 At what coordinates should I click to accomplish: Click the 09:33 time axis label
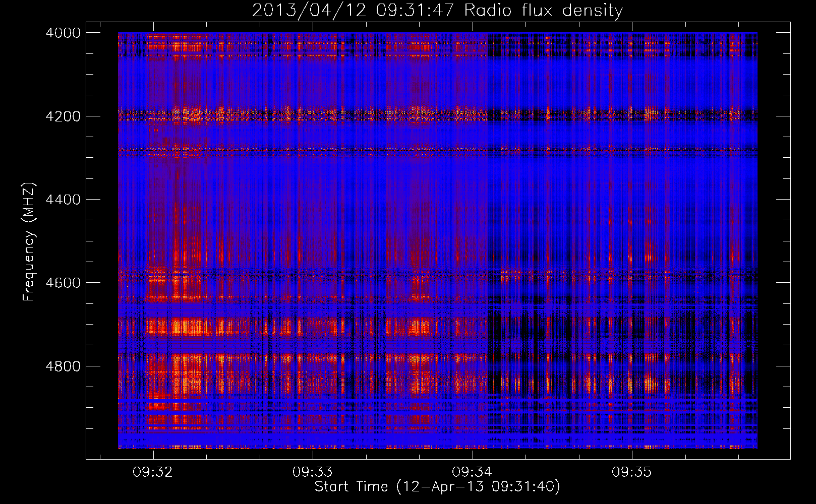pos(313,472)
